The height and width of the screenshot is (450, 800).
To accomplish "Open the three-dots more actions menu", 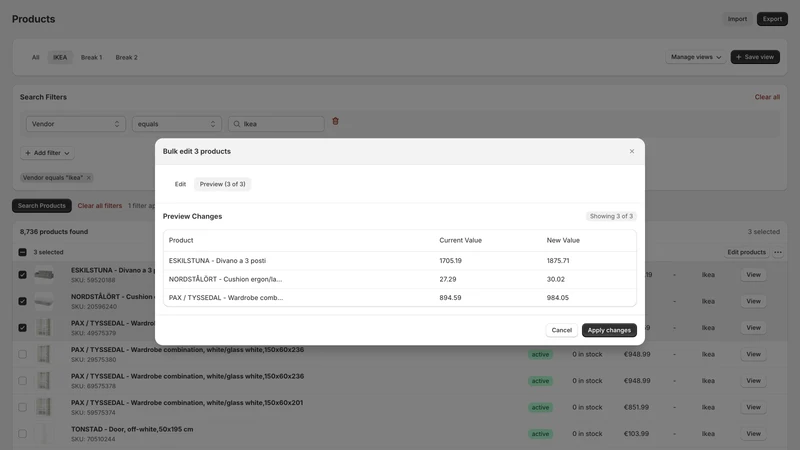I will click(778, 252).
